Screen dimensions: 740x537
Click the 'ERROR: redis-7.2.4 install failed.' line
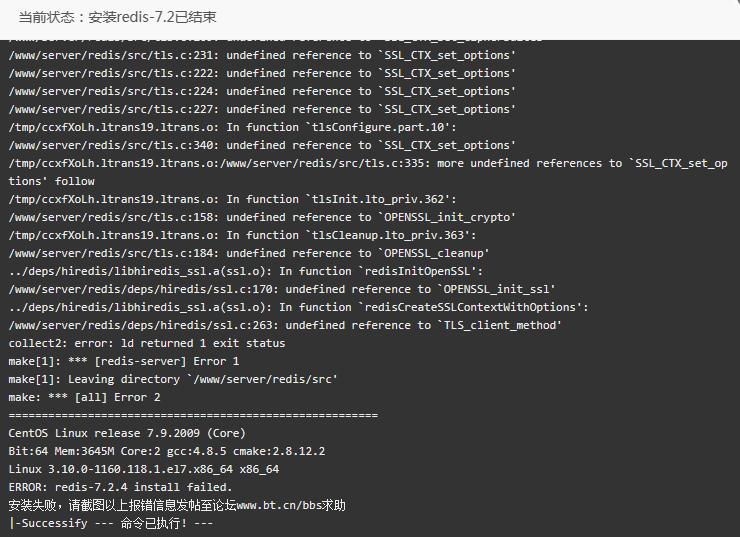pos(120,487)
